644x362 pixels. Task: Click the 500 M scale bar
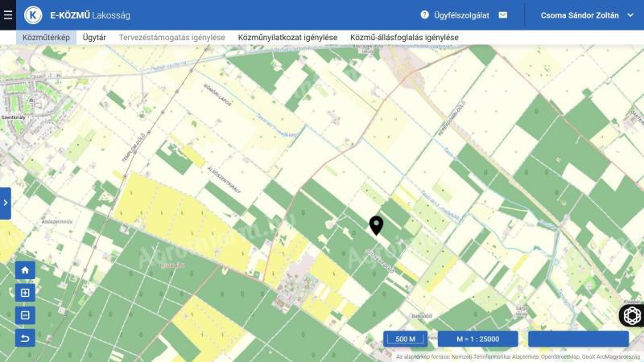[406, 339]
